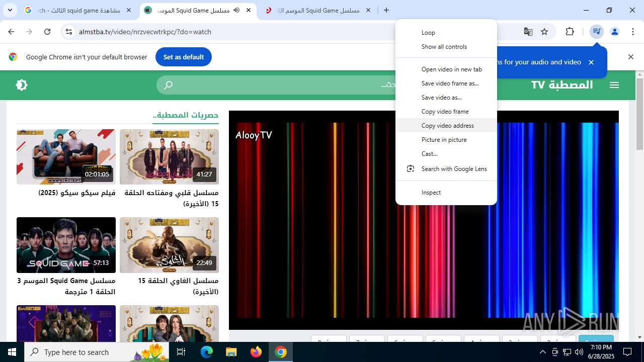Image resolution: width=644 pixels, height=362 pixels.
Task: Bookmark this page with the star icon
Action: coord(544,32)
